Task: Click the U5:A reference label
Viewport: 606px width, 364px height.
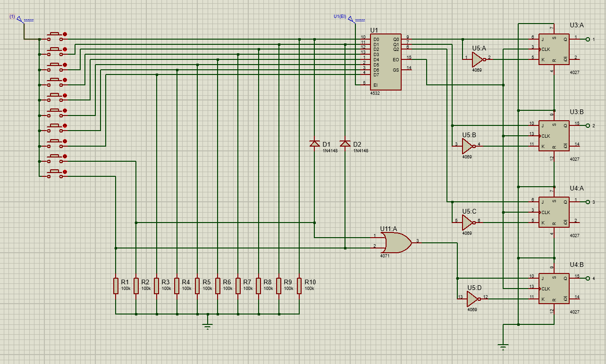Action: pyautogui.click(x=479, y=48)
